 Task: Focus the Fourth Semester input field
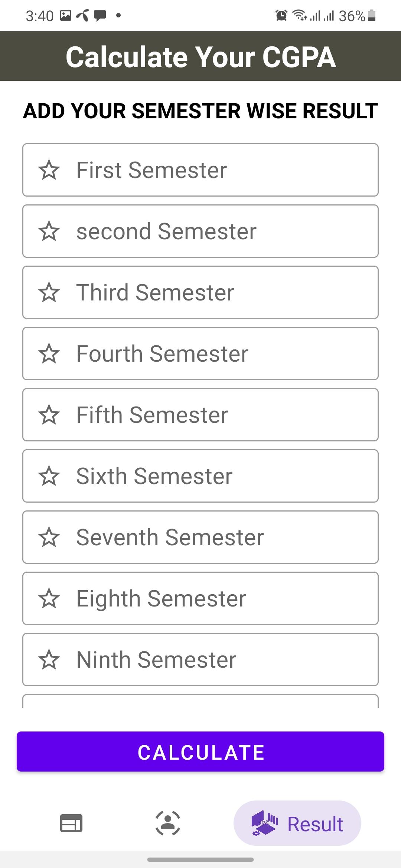[x=200, y=354]
